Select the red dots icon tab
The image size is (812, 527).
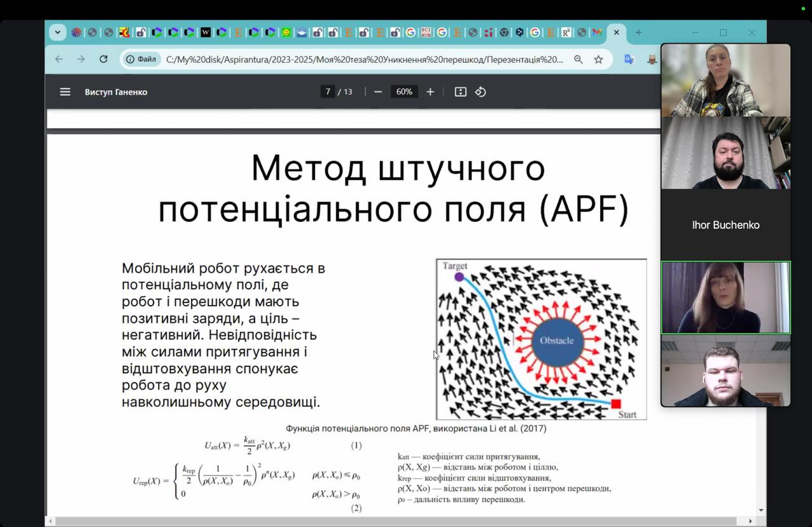[489, 32]
